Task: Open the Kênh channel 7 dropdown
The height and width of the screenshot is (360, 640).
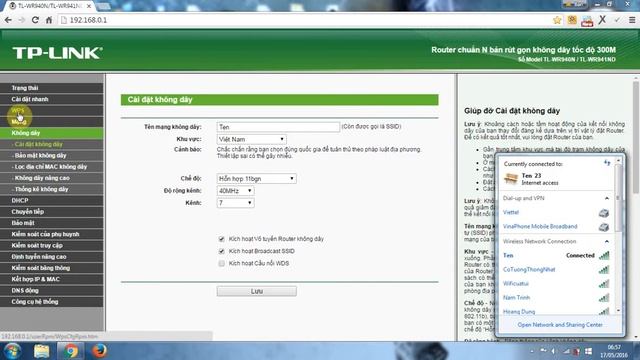Action: click(236, 203)
